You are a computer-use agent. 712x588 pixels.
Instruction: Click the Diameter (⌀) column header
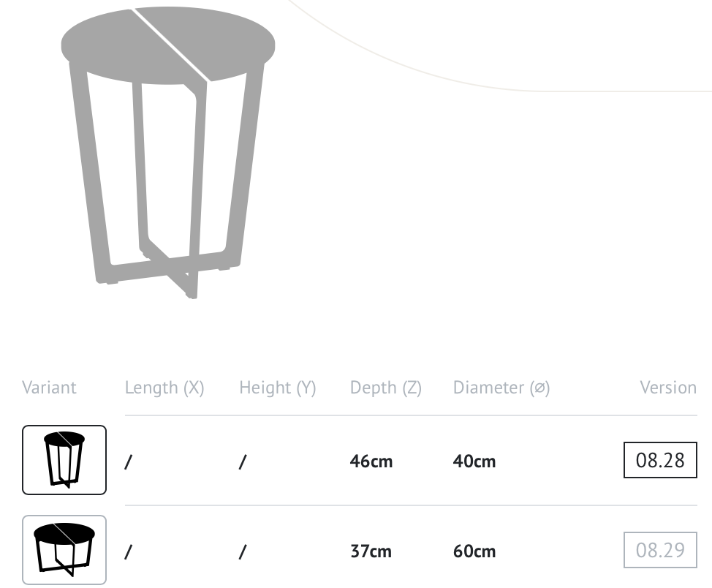(501, 388)
